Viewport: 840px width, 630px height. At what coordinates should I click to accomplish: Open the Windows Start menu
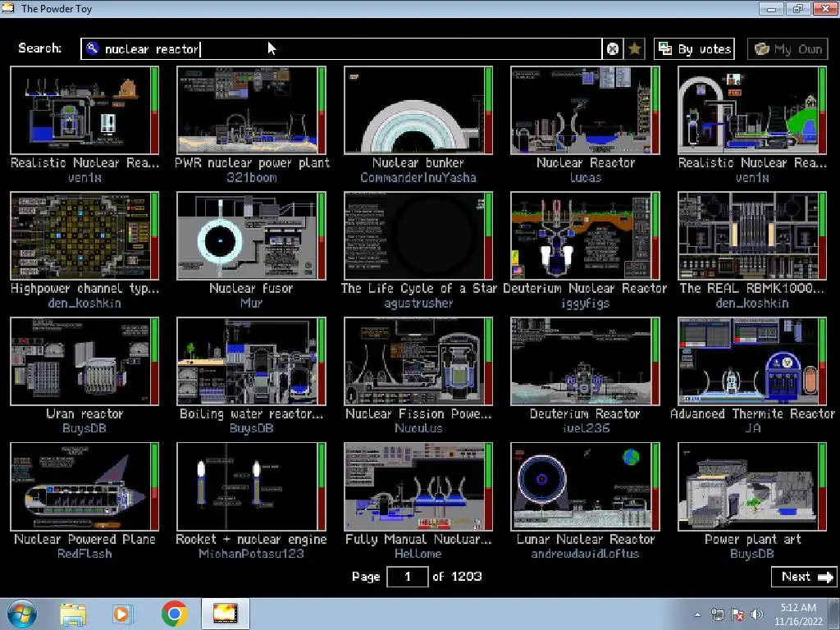click(21, 614)
